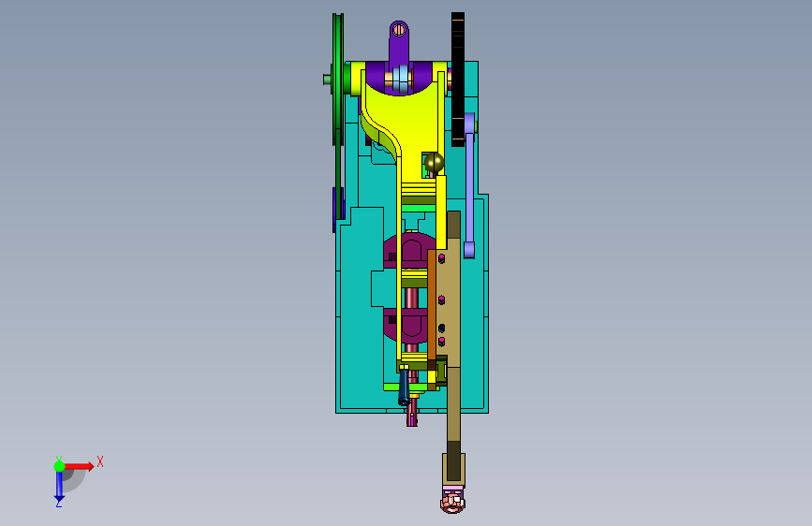Select the lavender connecting rod

tap(469, 185)
